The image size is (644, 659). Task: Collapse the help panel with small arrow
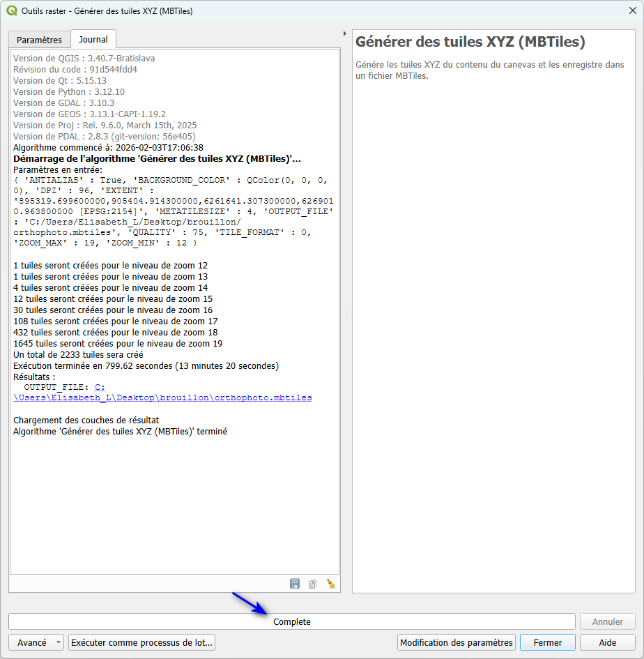(x=345, y=33)
